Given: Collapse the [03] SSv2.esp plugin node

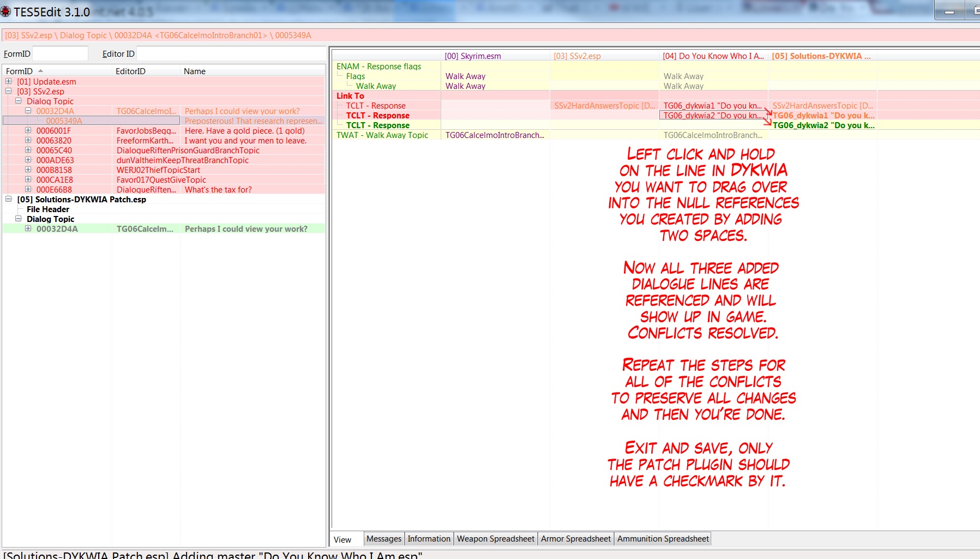Looking at the screenshot, I should pos(9,91).
